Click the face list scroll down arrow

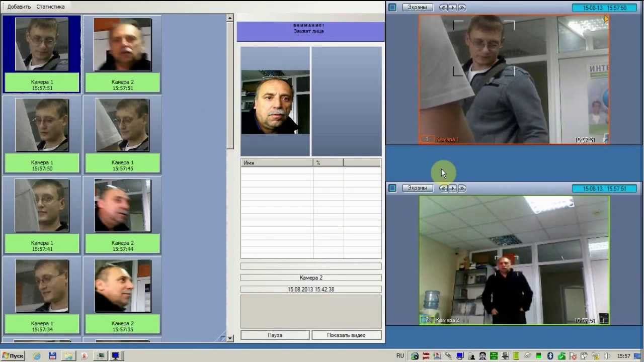230,338
